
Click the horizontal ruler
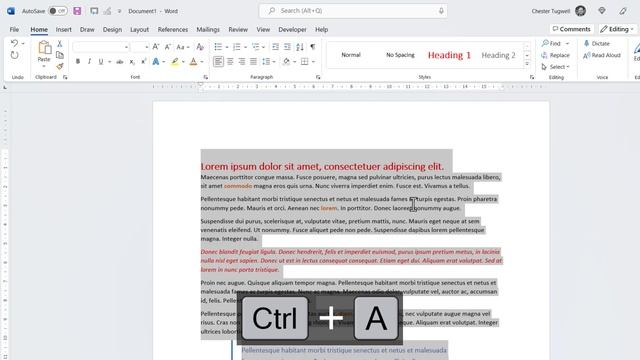(351, 87)
